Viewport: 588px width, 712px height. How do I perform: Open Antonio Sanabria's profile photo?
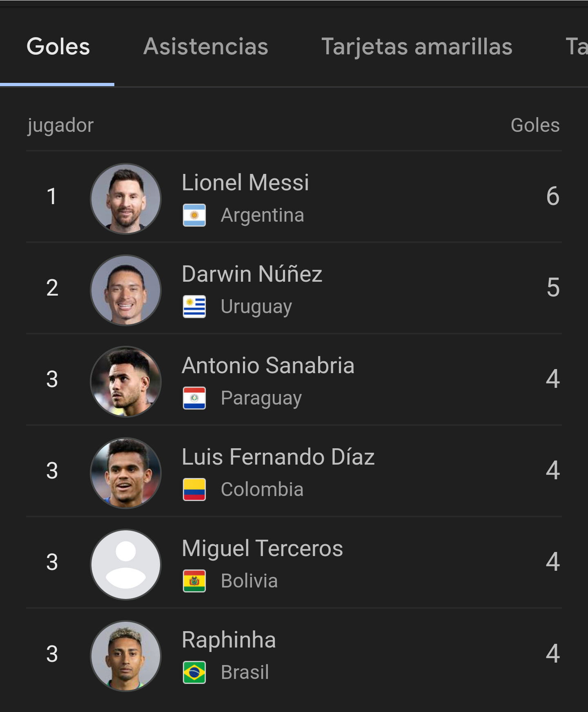pos(126,382)
